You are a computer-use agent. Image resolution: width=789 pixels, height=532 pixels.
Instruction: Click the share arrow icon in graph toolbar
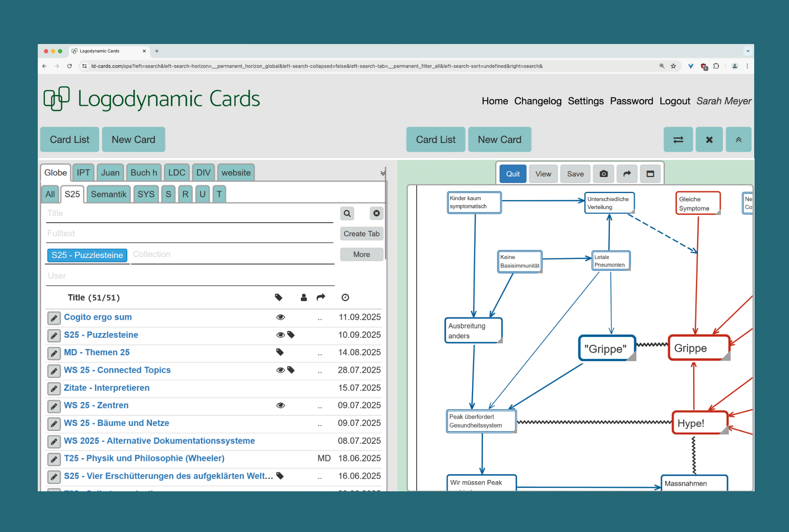click(x=627, y=174)
